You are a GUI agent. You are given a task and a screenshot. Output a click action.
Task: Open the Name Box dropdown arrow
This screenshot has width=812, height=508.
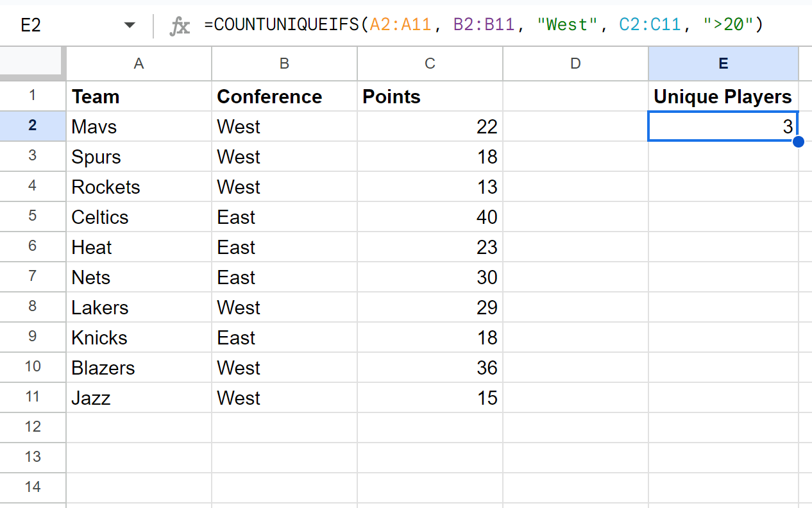point(130,24)
